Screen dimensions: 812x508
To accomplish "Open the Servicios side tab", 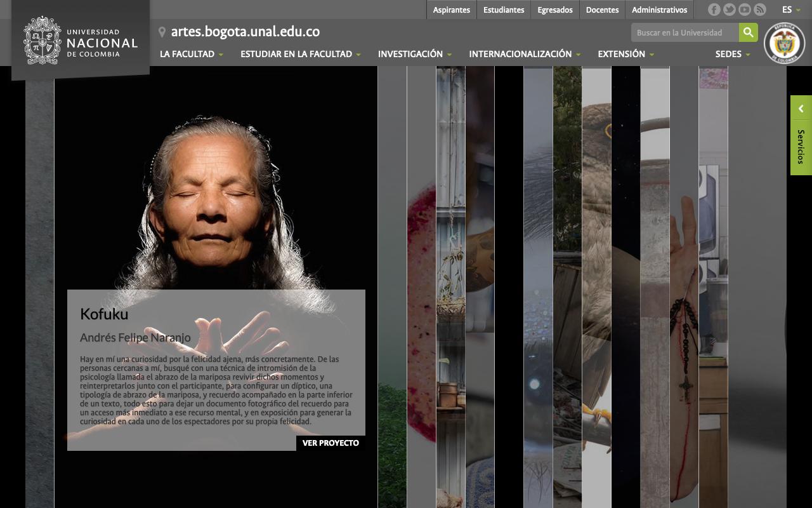I will tap(801, 147).
